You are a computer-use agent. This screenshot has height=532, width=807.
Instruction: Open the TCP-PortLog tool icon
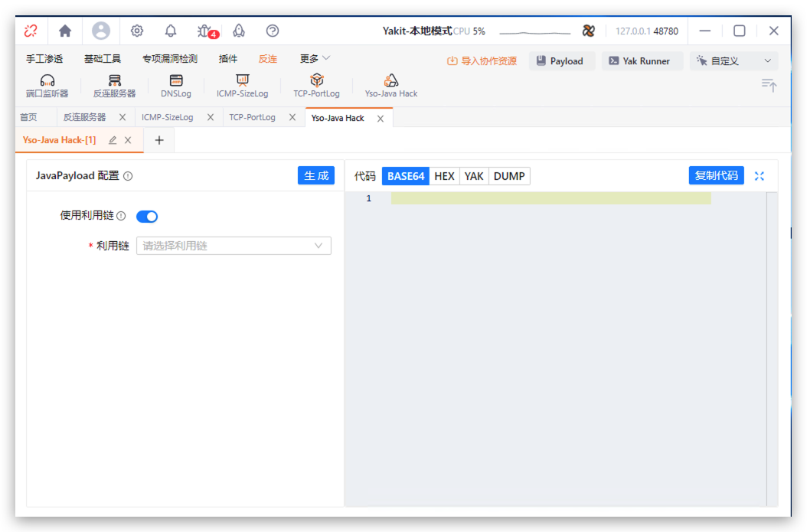(316, 85)
